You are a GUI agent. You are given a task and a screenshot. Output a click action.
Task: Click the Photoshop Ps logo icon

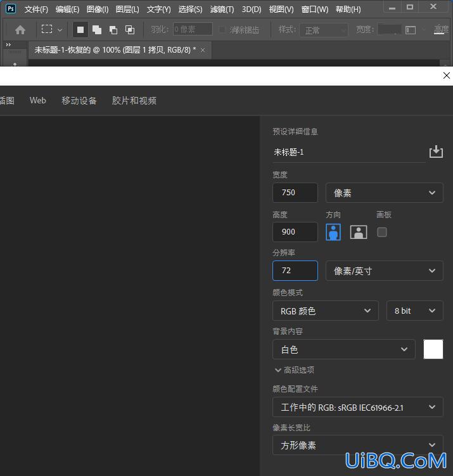pyautogui.click(x=11, y=8)
